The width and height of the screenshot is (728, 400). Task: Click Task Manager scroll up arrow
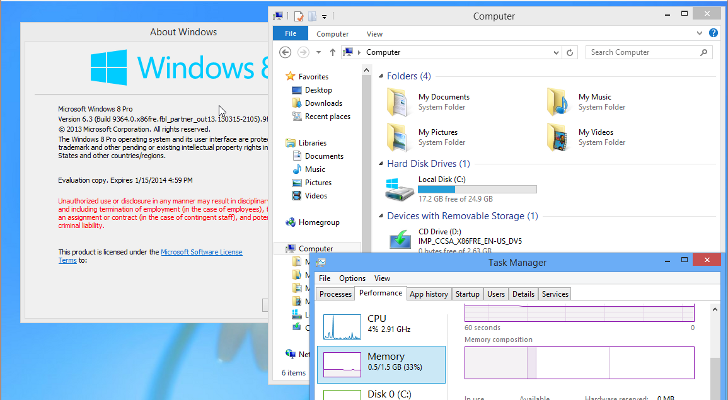tap(715, 309)
